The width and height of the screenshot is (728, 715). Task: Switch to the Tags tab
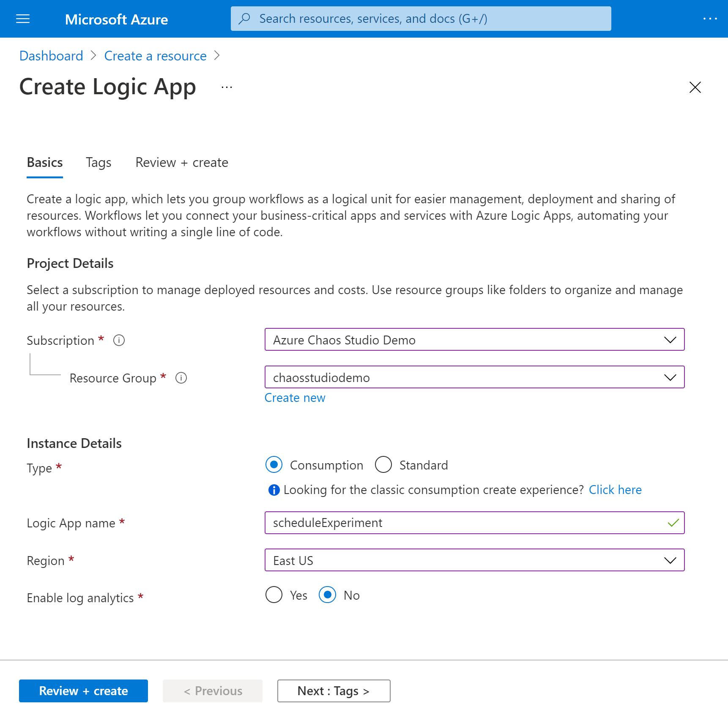click(98, 162)
